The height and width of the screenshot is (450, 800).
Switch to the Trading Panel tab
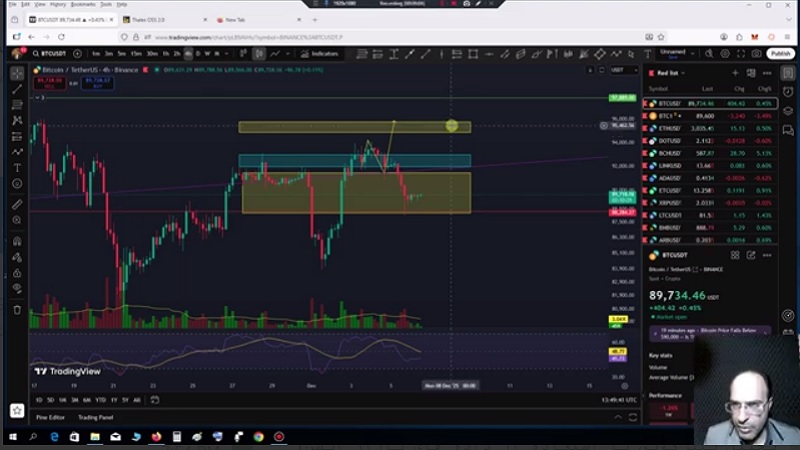click(96, 417)
